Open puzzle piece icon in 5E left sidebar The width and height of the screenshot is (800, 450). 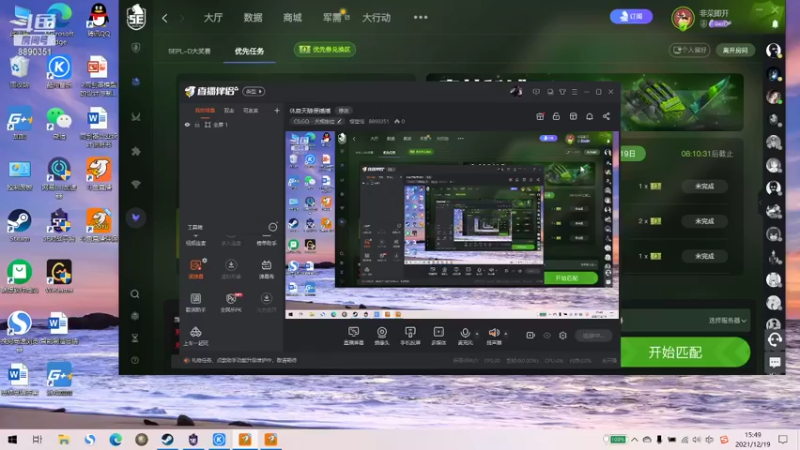(x=136, y=151)
